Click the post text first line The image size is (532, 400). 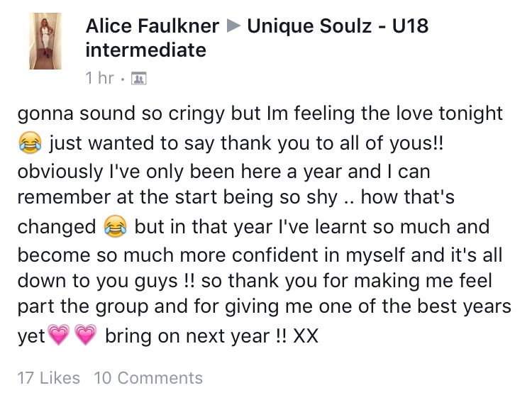click(x=260, y=113)
